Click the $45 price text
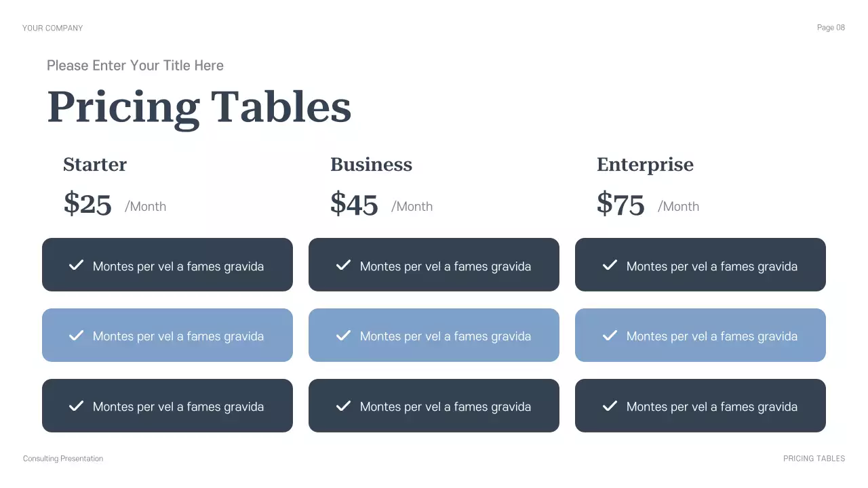Viewport: 868px width, 488px height. click(x=354, y=204)
